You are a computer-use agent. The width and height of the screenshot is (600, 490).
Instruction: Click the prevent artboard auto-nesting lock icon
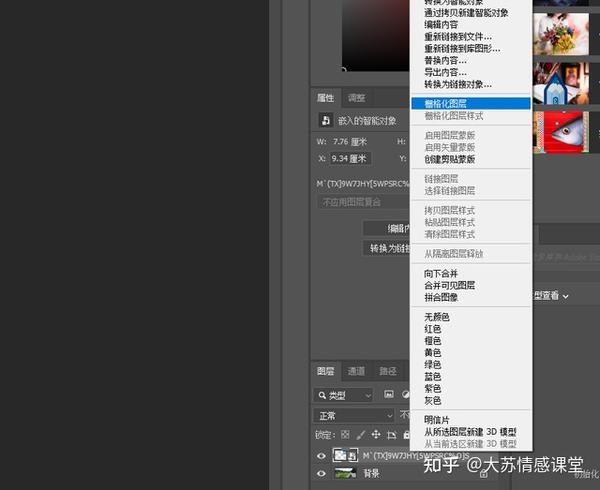[x=391, y=435]
